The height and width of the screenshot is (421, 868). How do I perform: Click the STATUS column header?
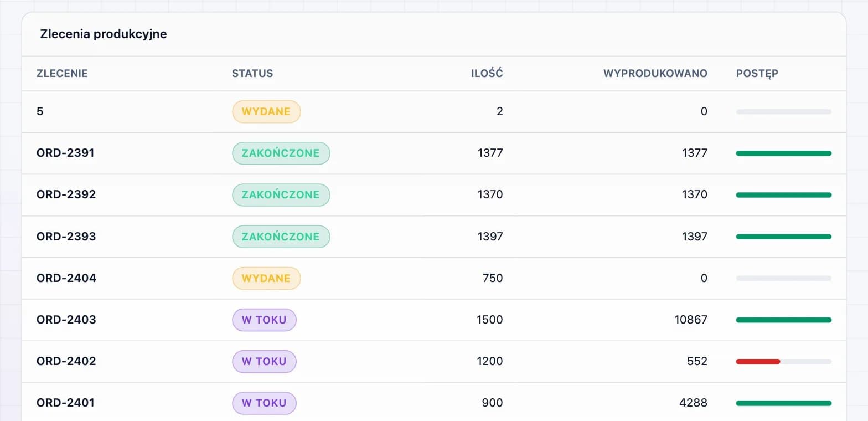[252, 74]
